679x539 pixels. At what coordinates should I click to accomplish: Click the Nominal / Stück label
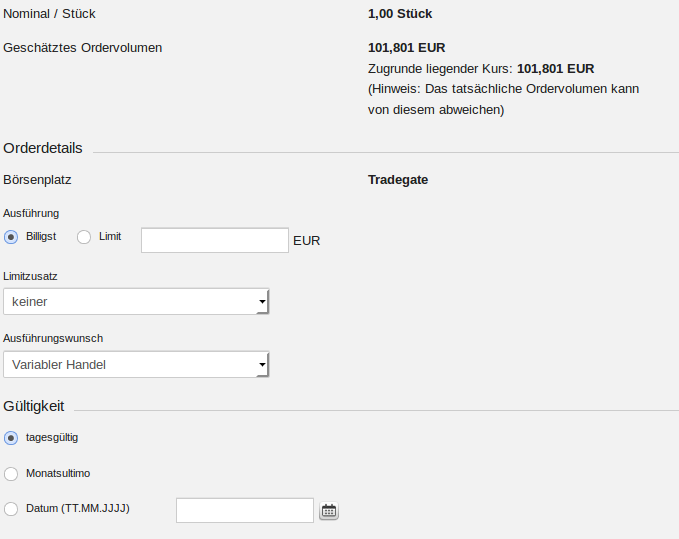(x=50, y=14)
